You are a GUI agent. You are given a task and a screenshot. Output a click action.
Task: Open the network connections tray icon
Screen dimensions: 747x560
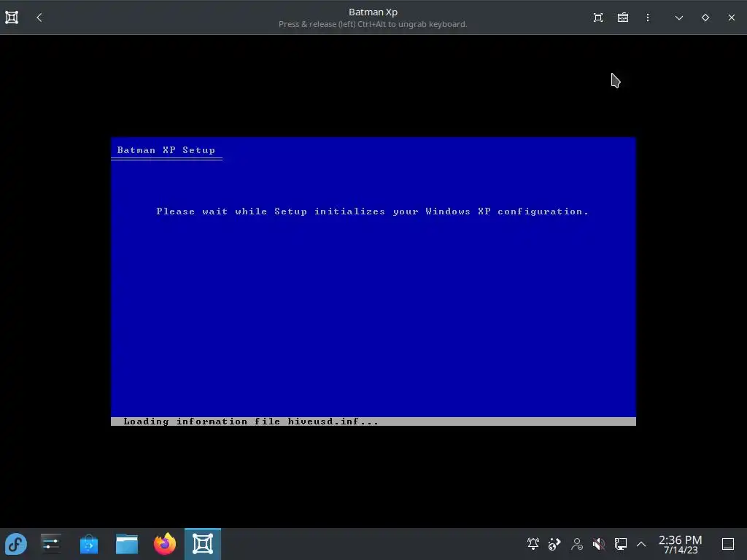pos(620,543)
